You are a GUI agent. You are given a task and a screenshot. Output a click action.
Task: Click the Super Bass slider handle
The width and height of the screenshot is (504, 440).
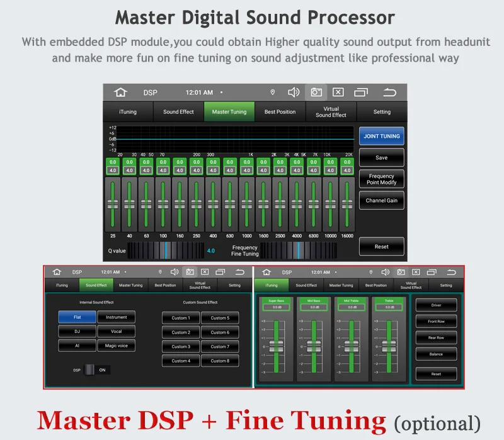tap(276, 347)
